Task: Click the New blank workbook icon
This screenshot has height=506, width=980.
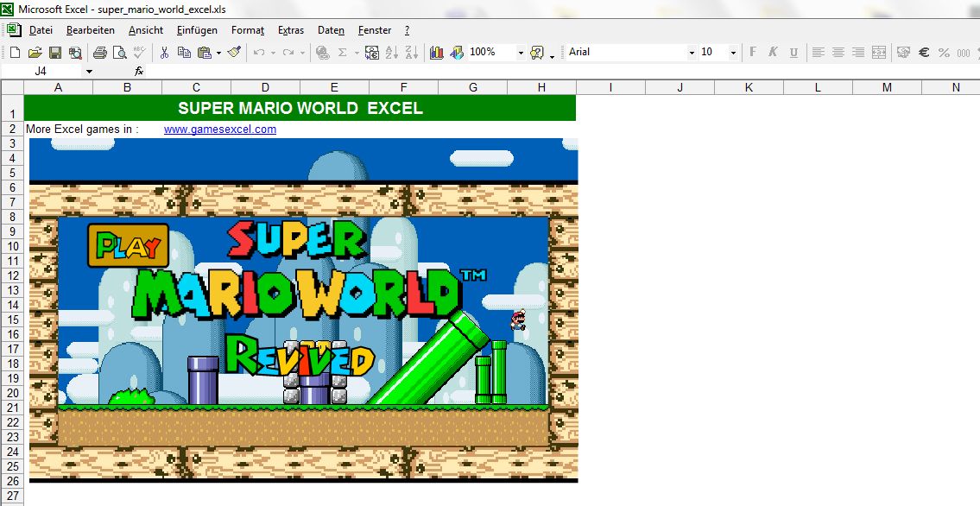Action: point(15,53)
